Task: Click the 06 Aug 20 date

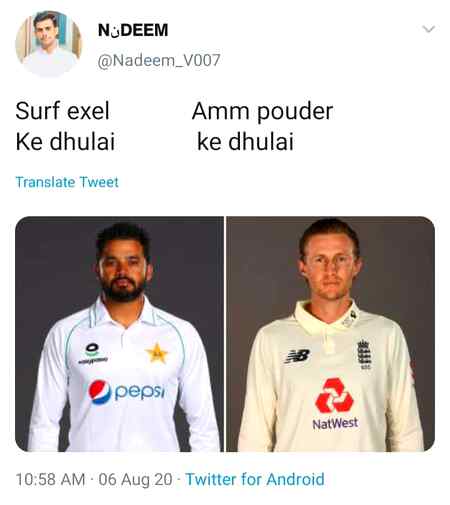Action: (x=135, y=479)
